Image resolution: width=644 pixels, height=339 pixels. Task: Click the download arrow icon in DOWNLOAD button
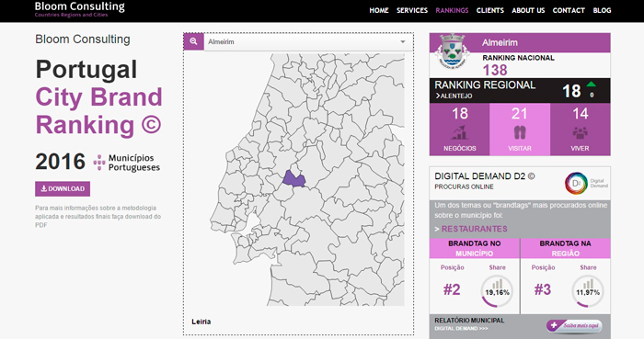pos(43,189)
